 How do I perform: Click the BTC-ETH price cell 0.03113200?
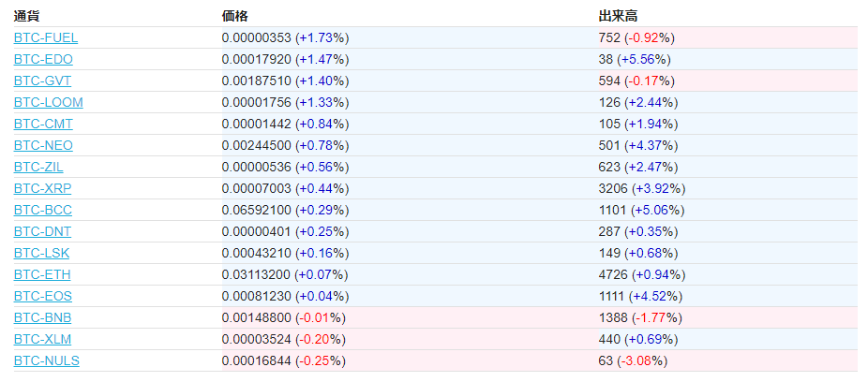coord(256,274)
